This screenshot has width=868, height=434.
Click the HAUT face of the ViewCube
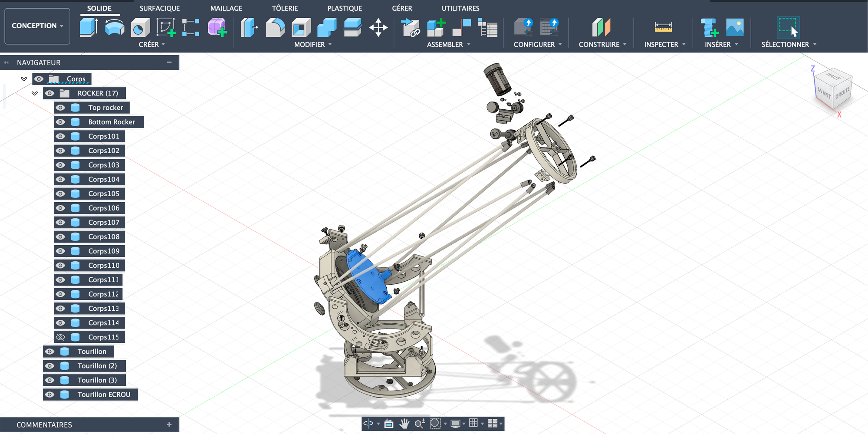pos(833,76)
